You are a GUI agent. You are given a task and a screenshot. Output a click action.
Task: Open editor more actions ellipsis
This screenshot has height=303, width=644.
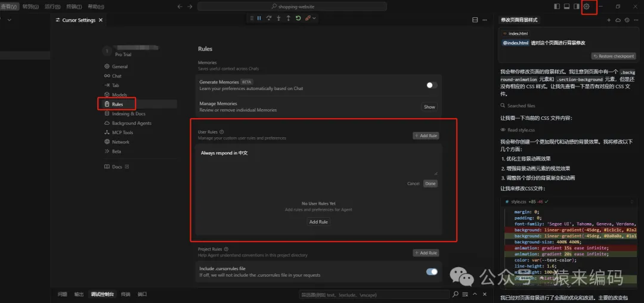click(485, 20)
